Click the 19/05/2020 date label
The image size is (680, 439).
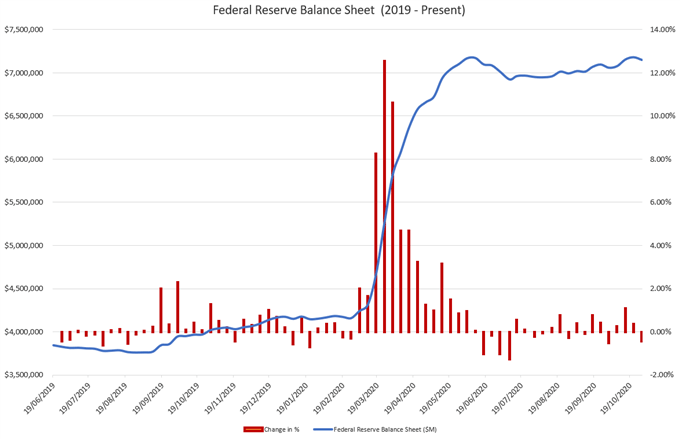pyautogui.click(x=435, y=398)
